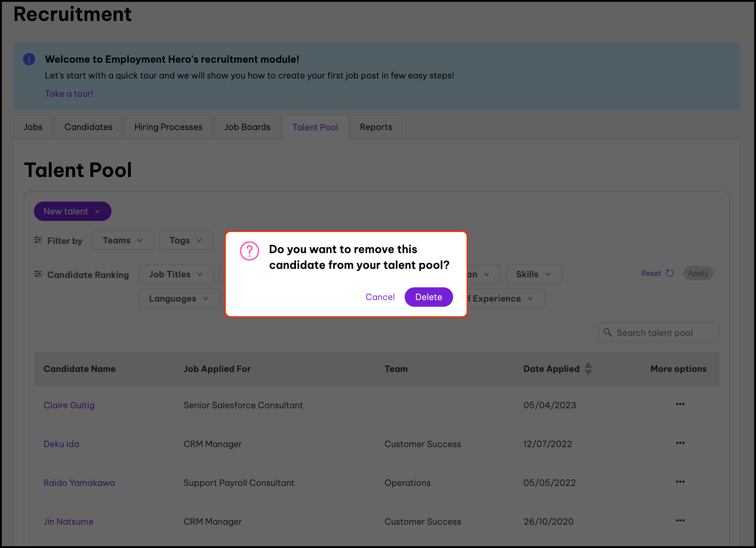Open more options for Claire Gultig
The width and height of the screenshot is (756, 548).
(x=680, y=404)
